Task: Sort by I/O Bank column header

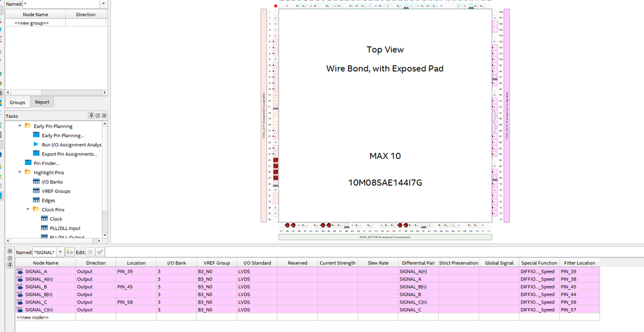Action: [x=177, y=263]
